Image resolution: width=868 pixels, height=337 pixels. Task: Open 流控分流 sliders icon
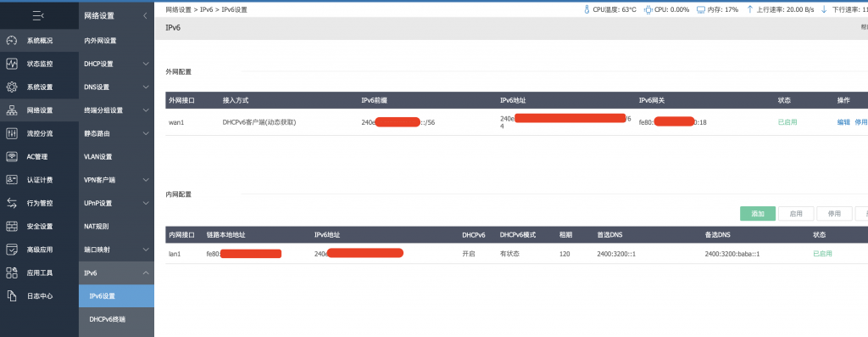click(12, 133)
